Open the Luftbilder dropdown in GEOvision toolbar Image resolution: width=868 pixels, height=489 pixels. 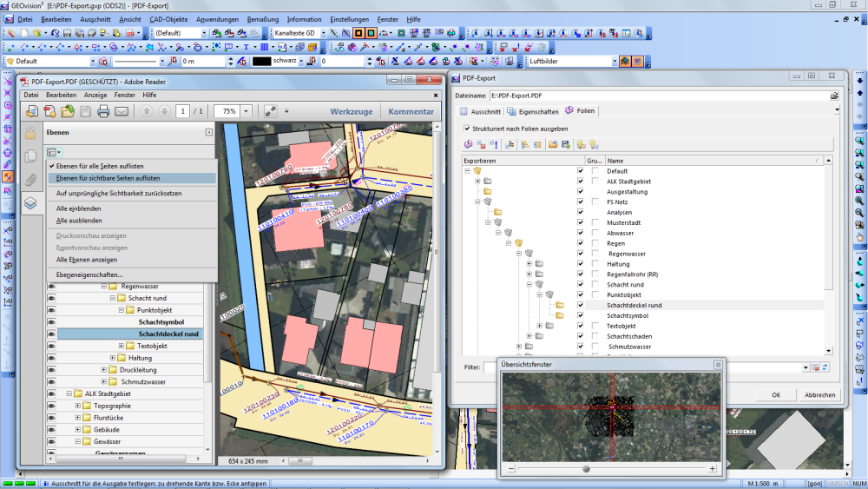pos(615,62)
